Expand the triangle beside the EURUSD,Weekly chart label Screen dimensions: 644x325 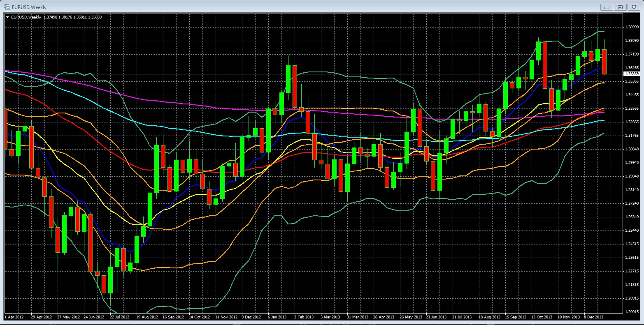7,17
